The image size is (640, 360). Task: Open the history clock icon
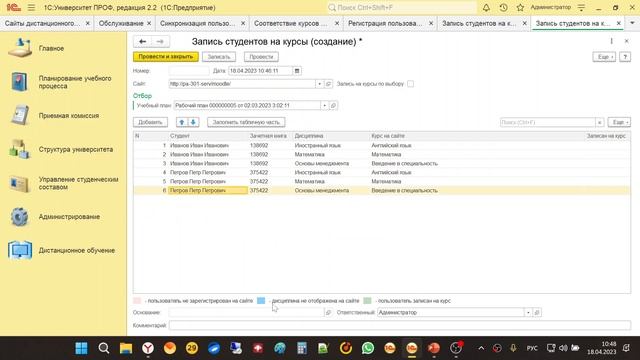point(503,7)
